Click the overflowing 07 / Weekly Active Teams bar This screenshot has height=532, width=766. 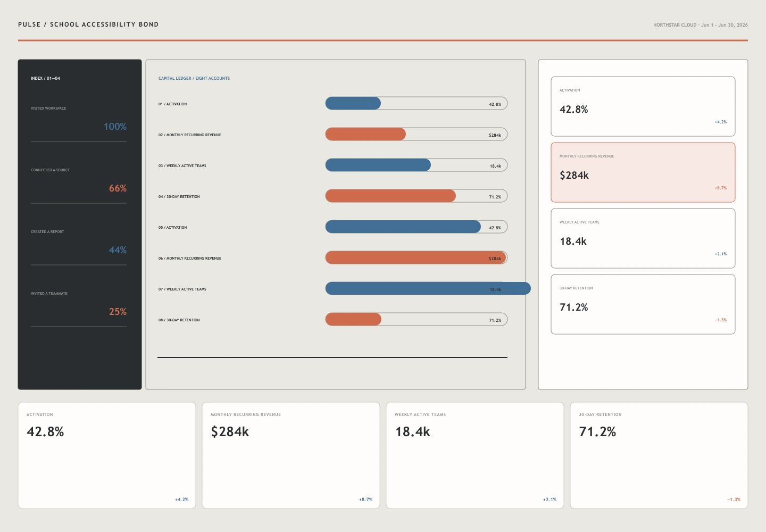[x=428, y=288]
